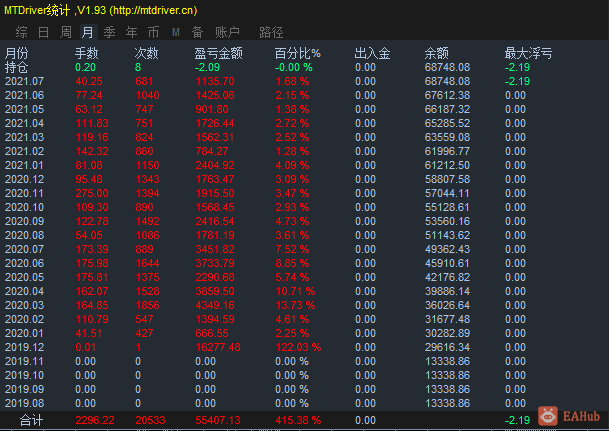The height and width of the screenshot is (431, 609).
Task: Click the 月份 column header
Action: click(16, 53)
